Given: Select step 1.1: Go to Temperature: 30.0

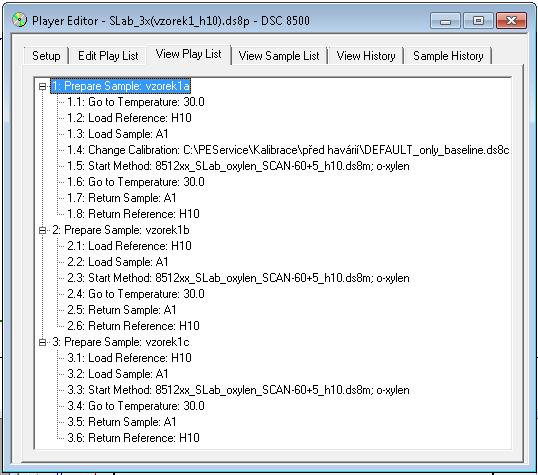Looking at the screenshot, I should (136, 102).
